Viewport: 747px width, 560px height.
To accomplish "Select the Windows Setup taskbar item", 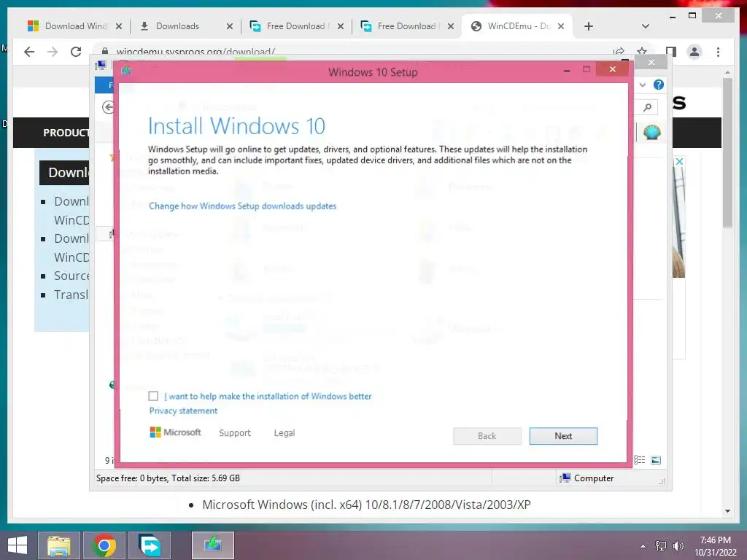I will (213, 545).
